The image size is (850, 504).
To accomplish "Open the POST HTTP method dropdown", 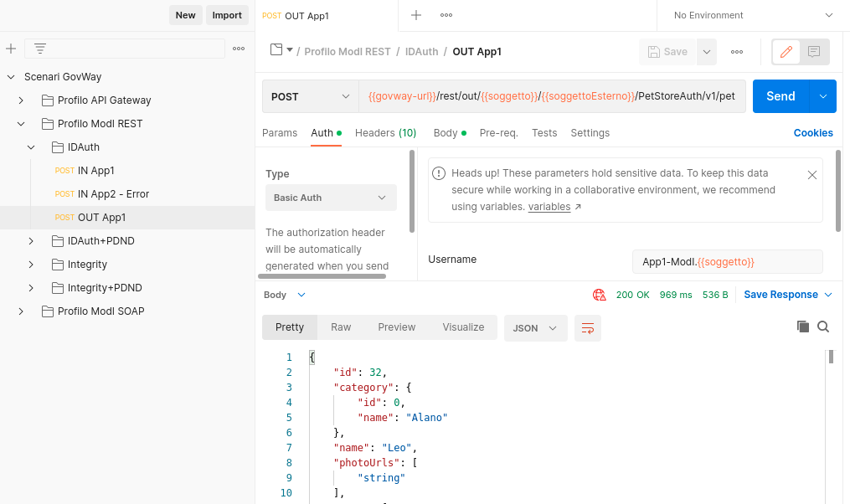I will pos(311,96).
